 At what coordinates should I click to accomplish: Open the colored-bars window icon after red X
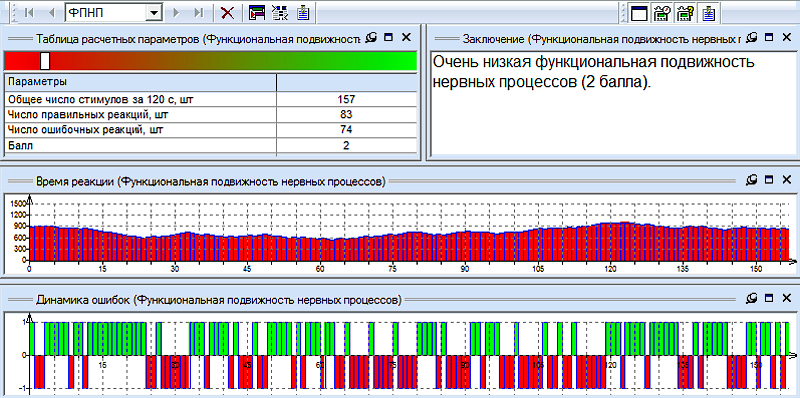(257, 13)
